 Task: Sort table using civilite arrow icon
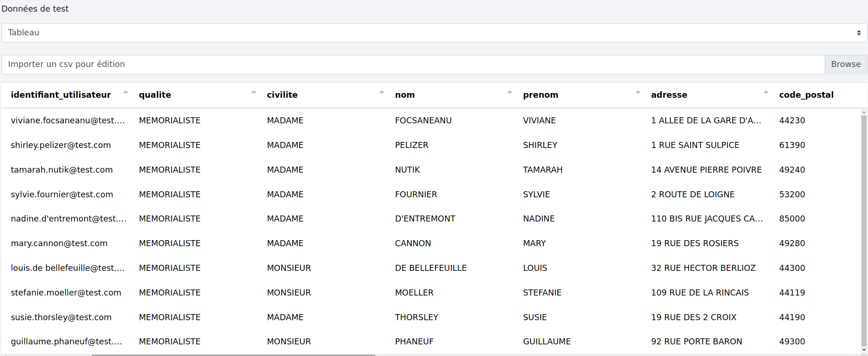pyautogui.click(x=381, y=92)
